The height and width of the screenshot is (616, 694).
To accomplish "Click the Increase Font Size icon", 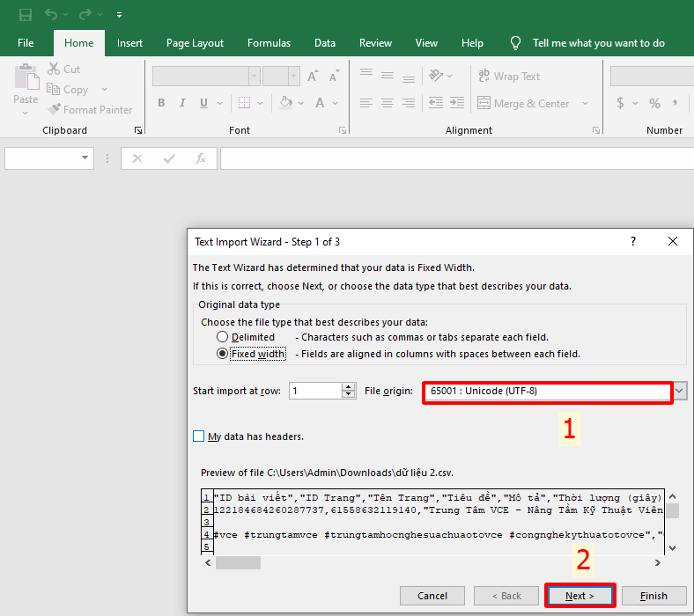I will click(313, 76).
